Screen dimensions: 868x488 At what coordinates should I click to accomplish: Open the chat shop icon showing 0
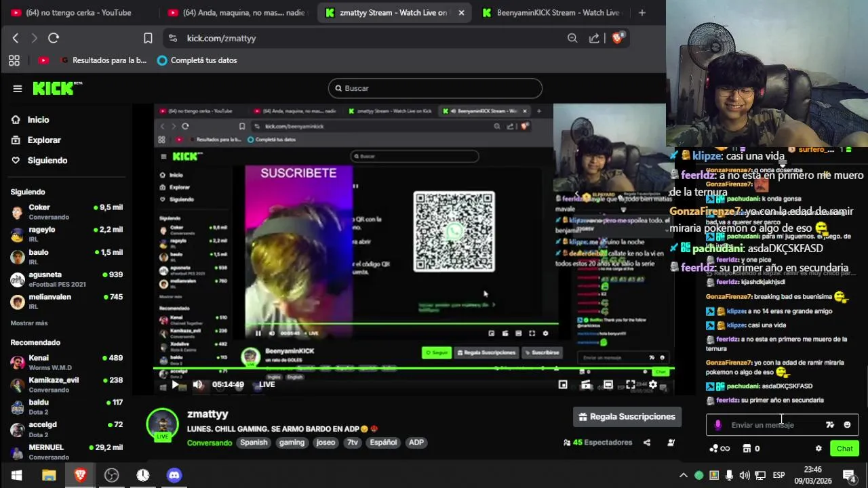click(x=751, y=449)
